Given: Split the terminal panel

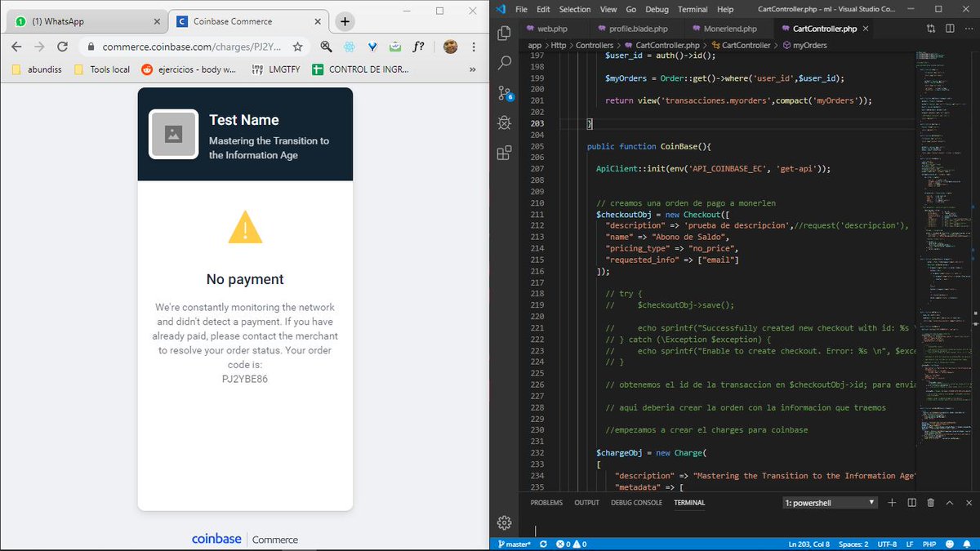Looking at the screenshot, I should [x=911, y=503].
